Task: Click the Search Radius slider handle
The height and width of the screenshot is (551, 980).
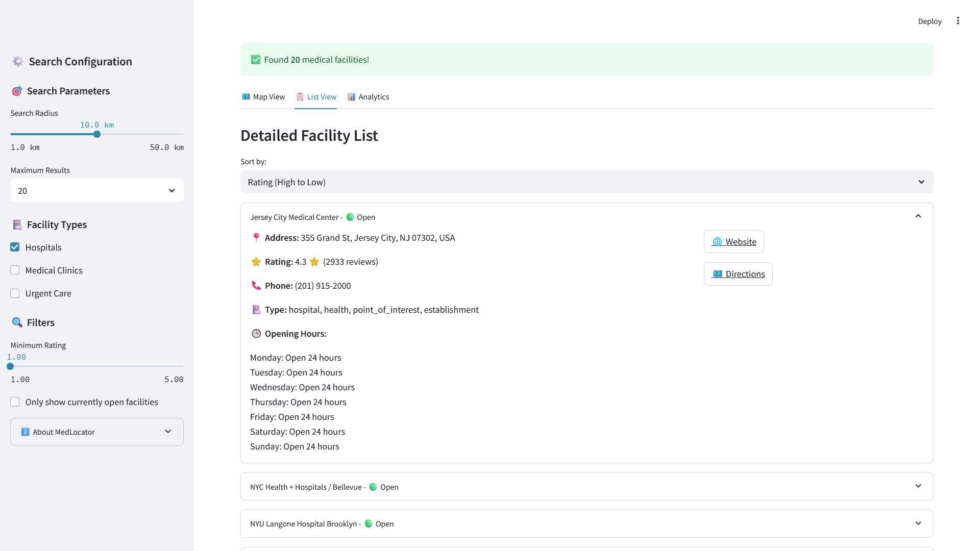Action: click(x=97, y=135)
